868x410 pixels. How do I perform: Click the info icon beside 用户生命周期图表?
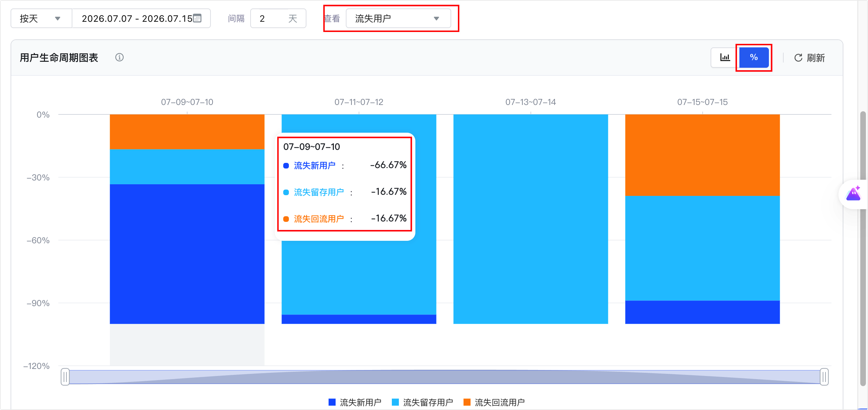119,57
